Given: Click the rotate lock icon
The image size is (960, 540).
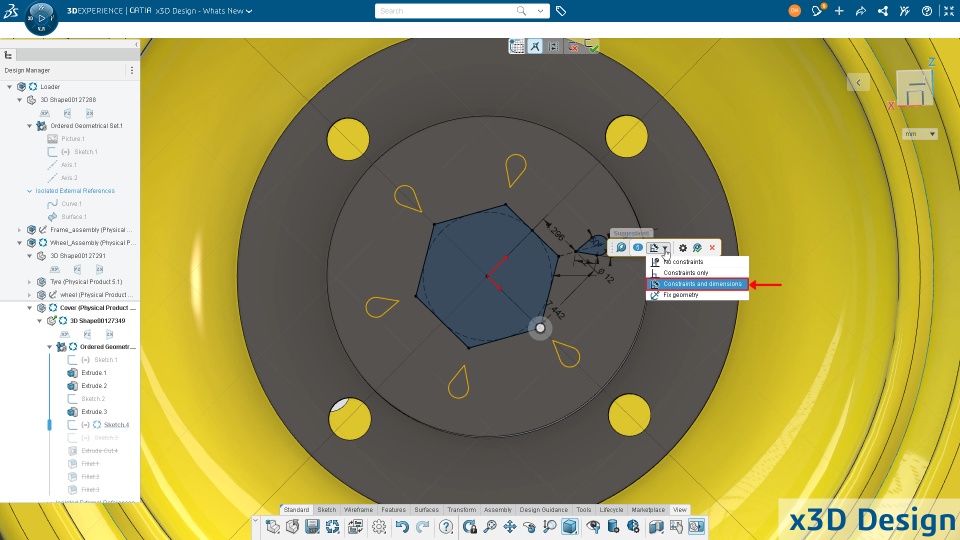Looking at the screenshot, I should (470, 527).
